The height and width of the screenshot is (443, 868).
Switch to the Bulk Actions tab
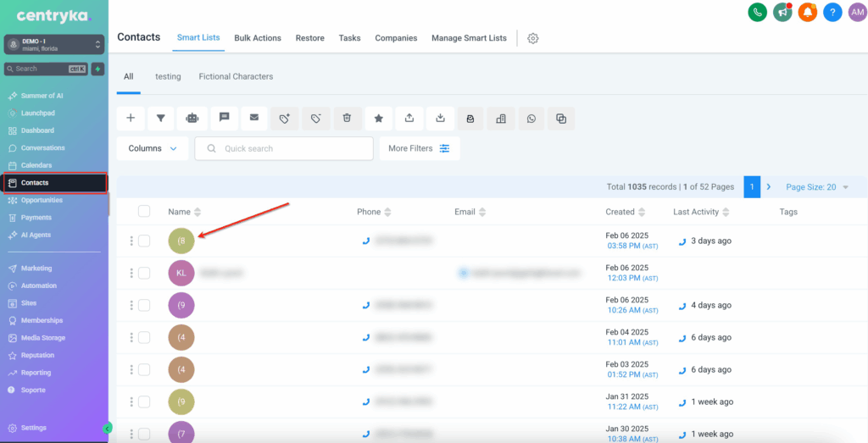pos(258,38)
